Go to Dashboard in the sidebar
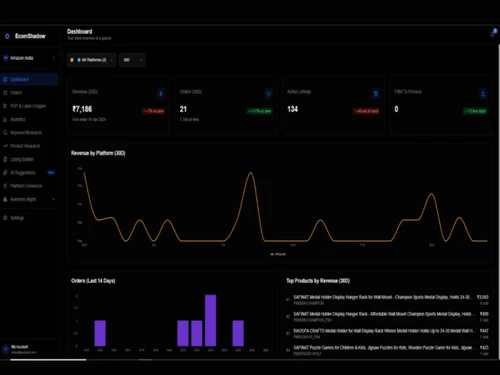Viewport: 500px width, 375px height. (29, 79)
